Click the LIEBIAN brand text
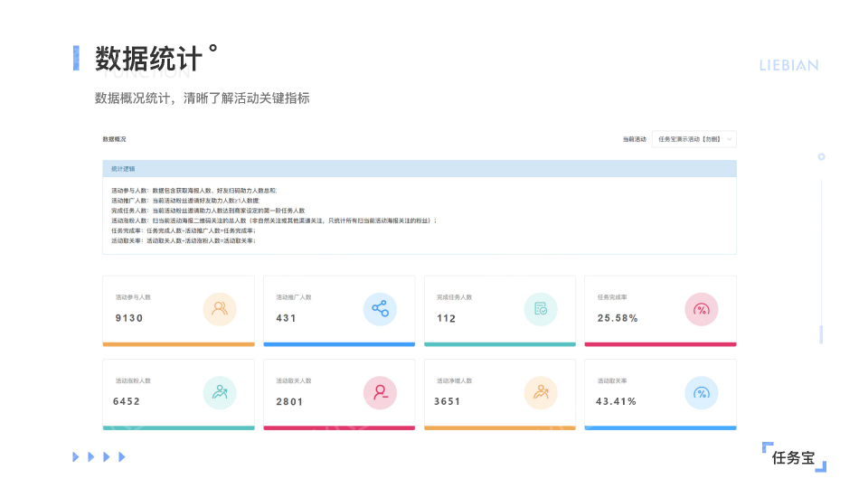The height and width of the screenshot is (488, 868). pos(788,65)
